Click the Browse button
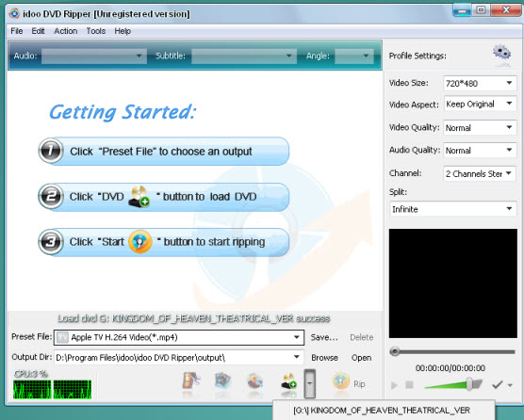 click(x=324, y=358)
